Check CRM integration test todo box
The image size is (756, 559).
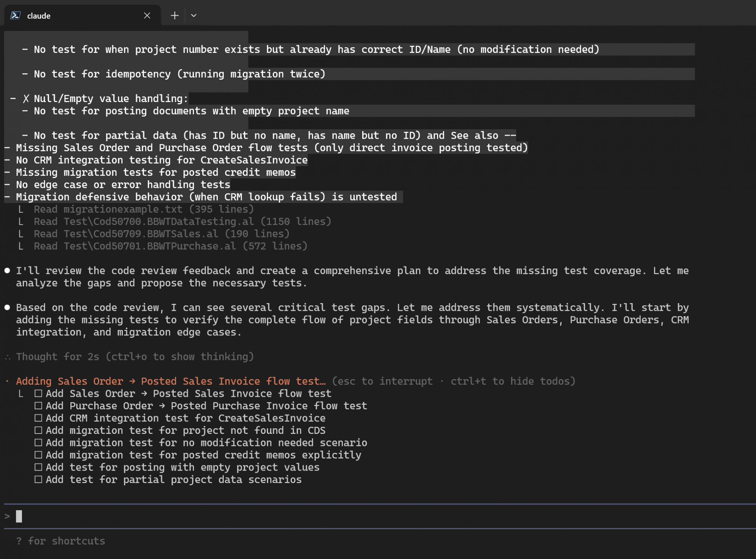38,418
